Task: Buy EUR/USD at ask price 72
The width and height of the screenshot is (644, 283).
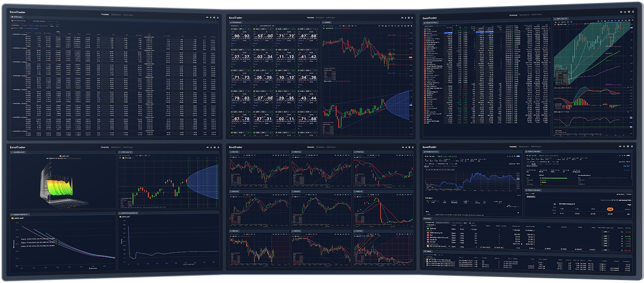Action: pyautogui.click(x=291, y=36)
